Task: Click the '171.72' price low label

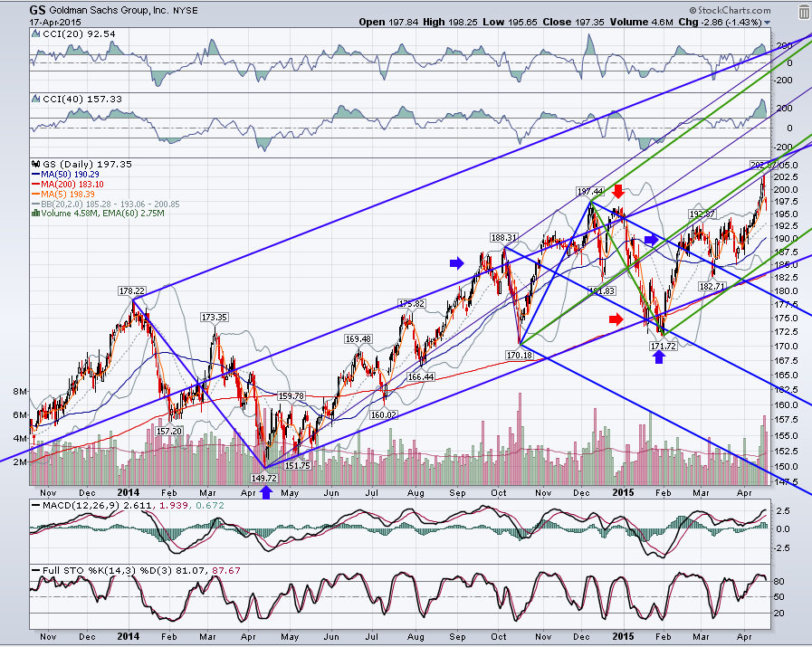Action: [x=664, y=346]
